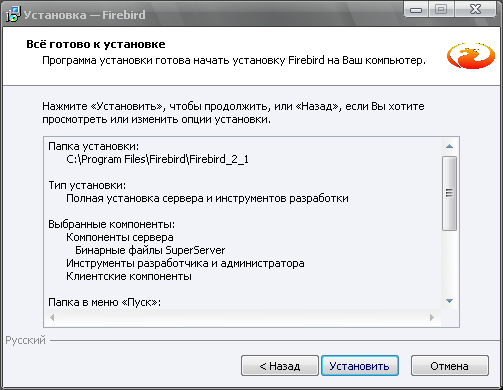Click the horizontal scrollbar left arrow
The image size is (503, 390).
coord(52,317)
